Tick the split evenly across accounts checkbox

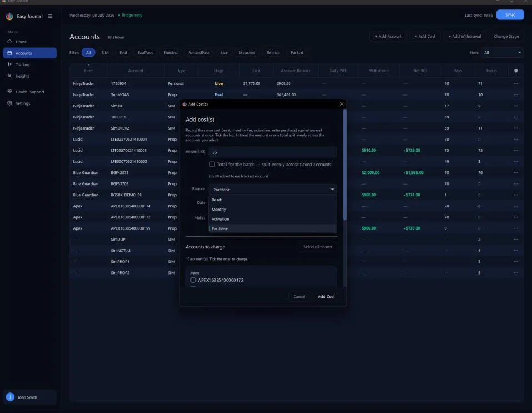(212, 165)
